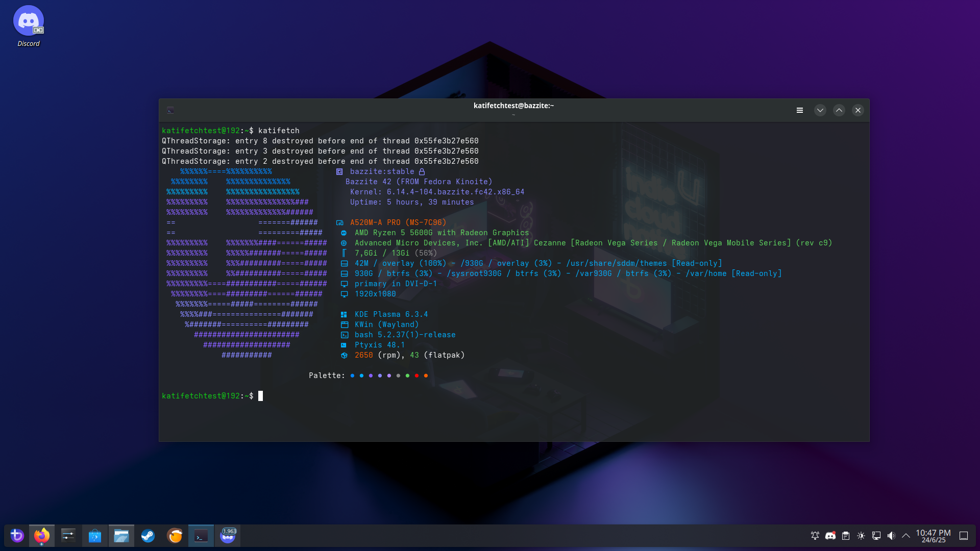Open the clipboard manager in the tray
980x551 pixels.
pyautogui.click(x=846, y=536)
